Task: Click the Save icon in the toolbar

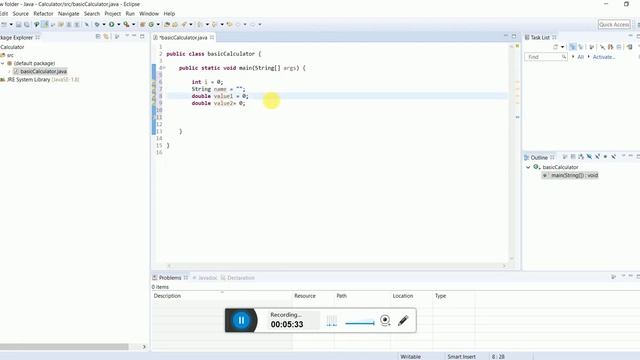Action: [19, 24]
